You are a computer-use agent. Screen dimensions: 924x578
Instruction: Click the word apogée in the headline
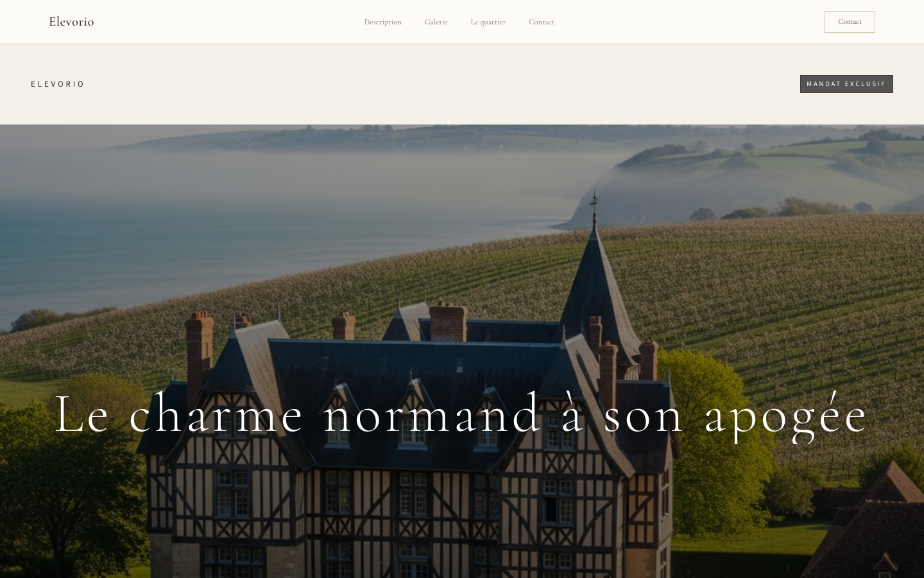785,415
